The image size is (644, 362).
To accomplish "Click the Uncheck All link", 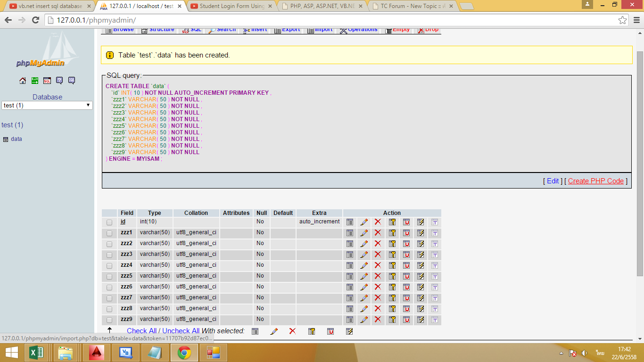I will click(181, 331).
